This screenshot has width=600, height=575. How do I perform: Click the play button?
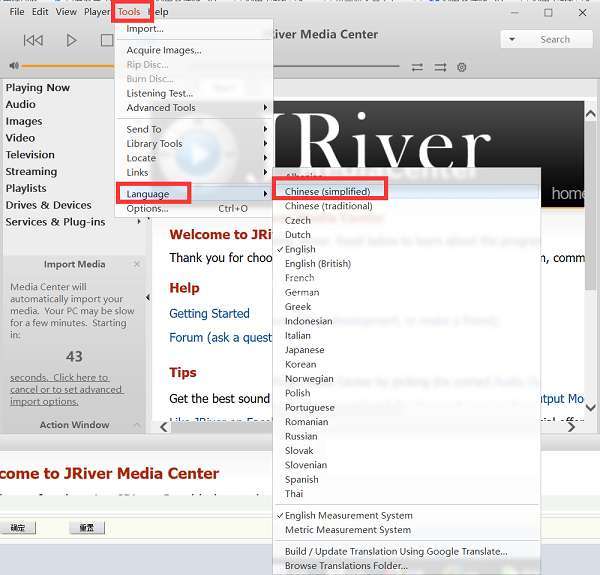pos(71,40)
